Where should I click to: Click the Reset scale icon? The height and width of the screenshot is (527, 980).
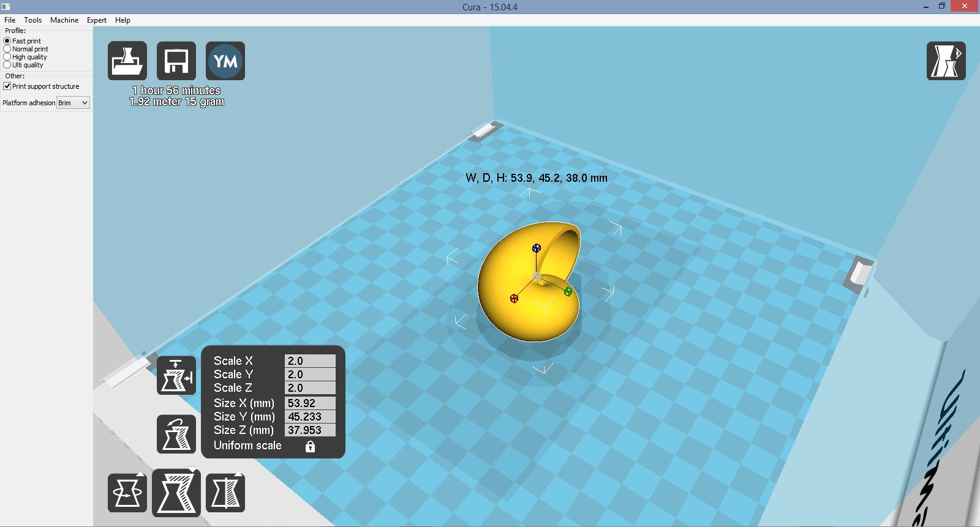[176, 434]
